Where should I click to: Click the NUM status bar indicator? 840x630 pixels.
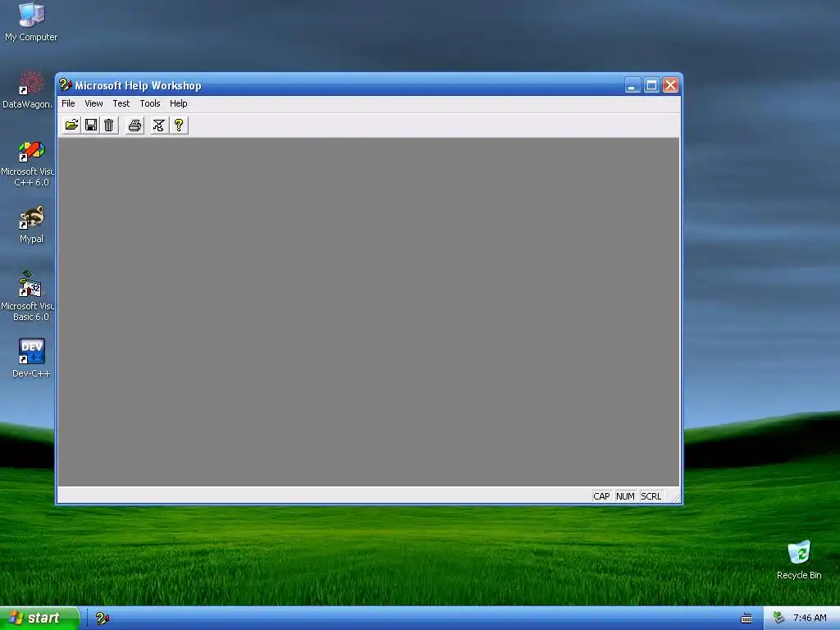[625, 496]
